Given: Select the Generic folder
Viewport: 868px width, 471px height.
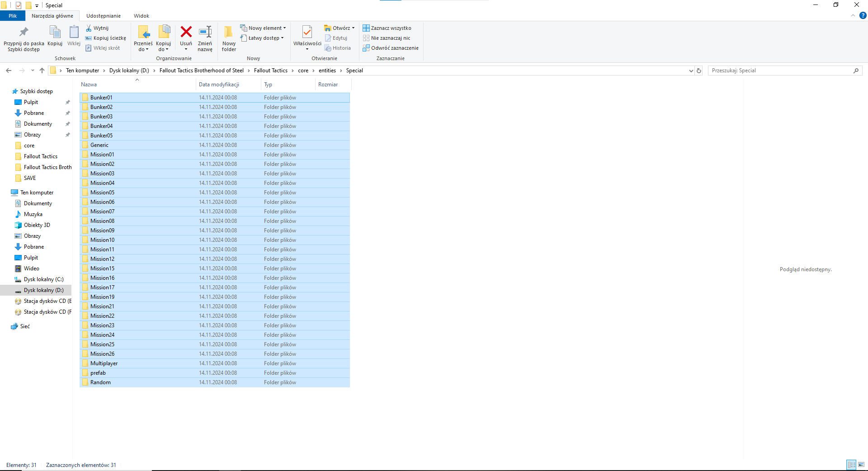Looking at the screenshot, I should point(215,145).
